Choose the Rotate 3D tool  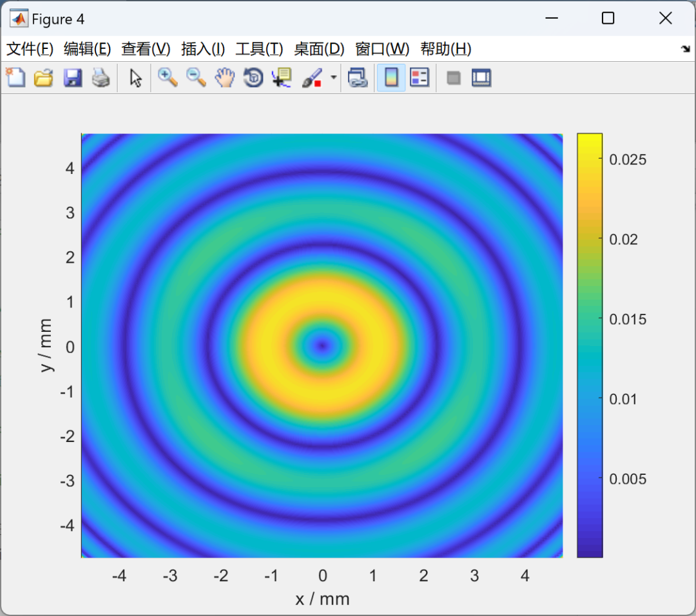click(253, 78)
